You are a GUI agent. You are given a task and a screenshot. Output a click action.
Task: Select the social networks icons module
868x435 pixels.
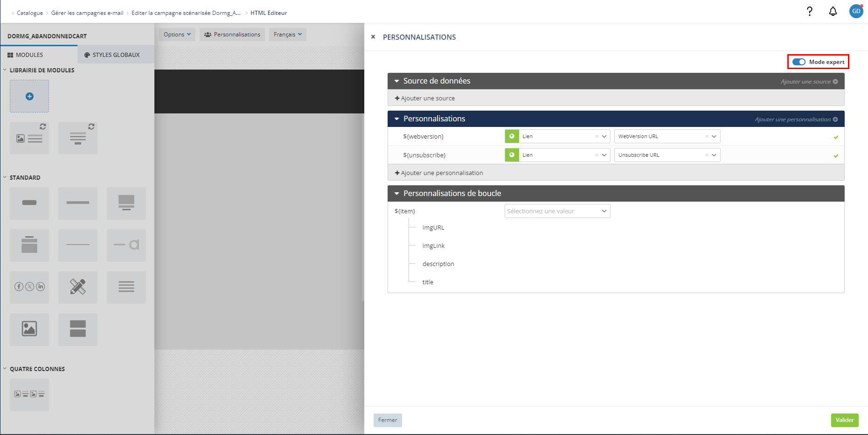click(29, 288)
